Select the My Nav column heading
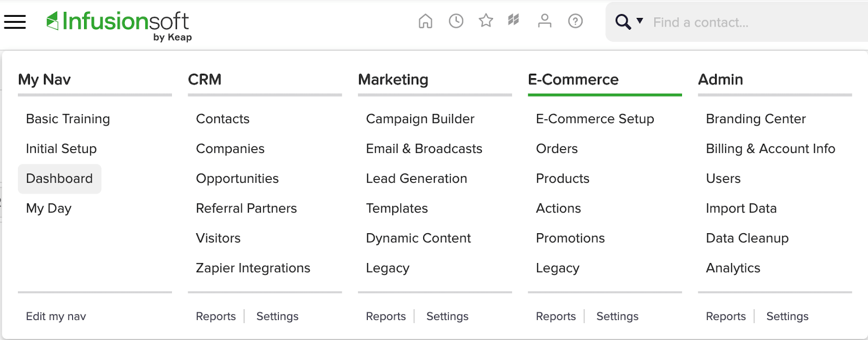The image size is (868, 340). pos(44,80)
